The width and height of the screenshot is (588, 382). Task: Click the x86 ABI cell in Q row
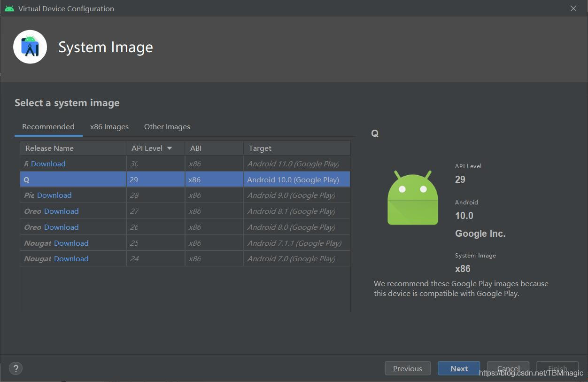pos(214,179)
